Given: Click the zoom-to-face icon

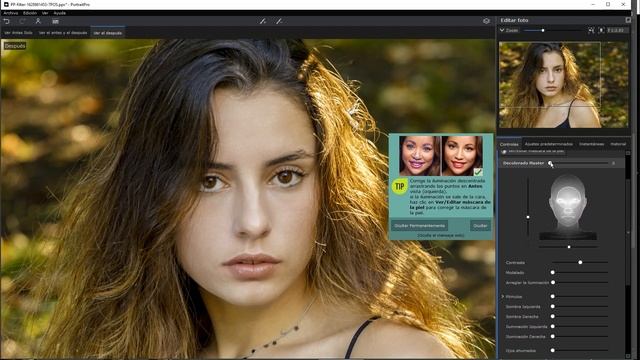Looking at the screenshot, I should tap(601, 30).
